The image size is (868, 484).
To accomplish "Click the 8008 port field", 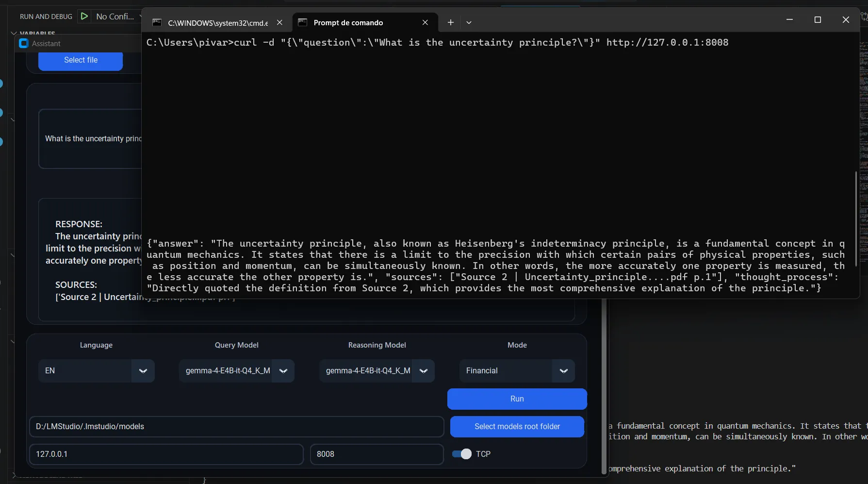I will pos(377,454).
